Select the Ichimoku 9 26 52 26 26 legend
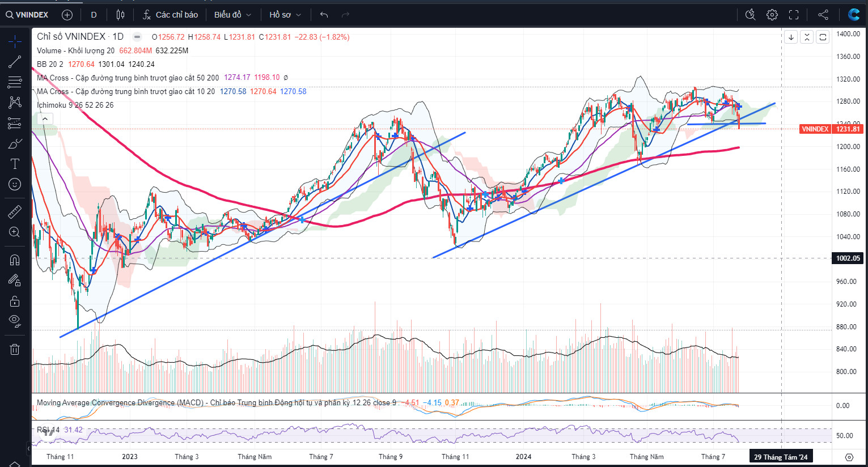The height and width of the screenshot is (467, 868). pyautogui.click(x=75, y=105)
